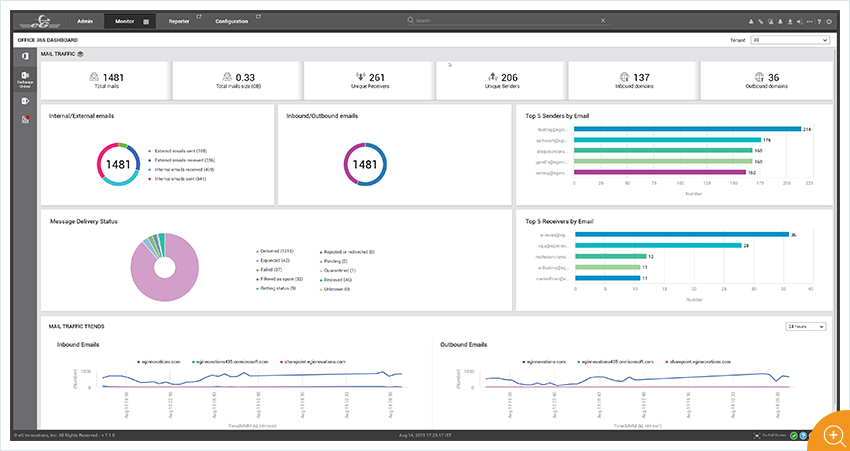Toggle sharepoint series in Outbound Emails legend

(698, 361)
